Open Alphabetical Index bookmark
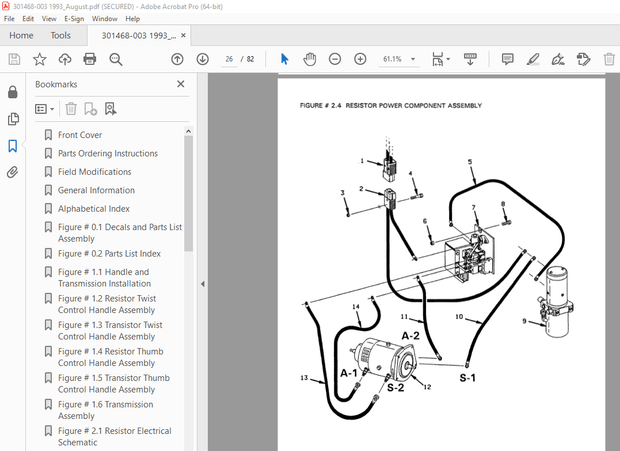This screenshot has width=620, height=451. point(94,209)
